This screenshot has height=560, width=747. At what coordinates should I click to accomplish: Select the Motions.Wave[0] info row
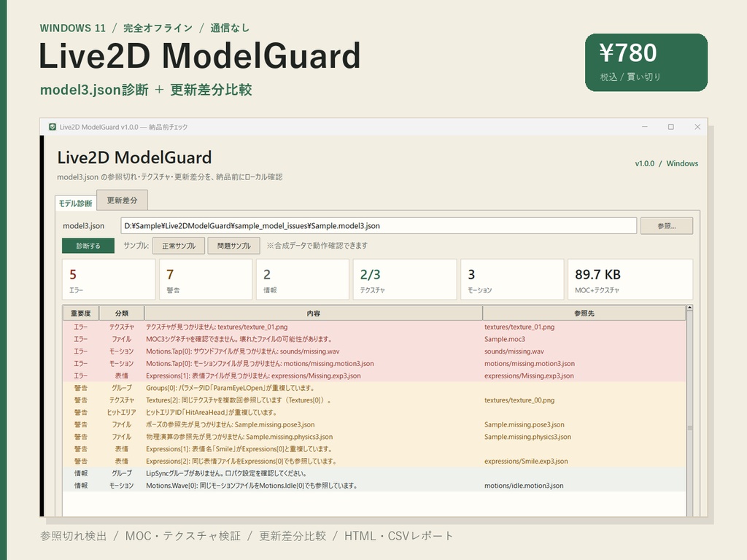tap(374, 486)
